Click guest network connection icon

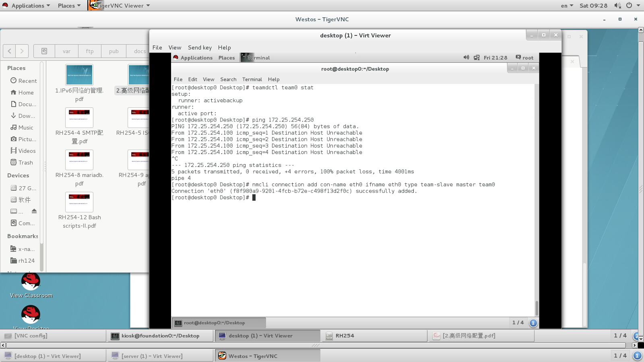coord(477,58)
